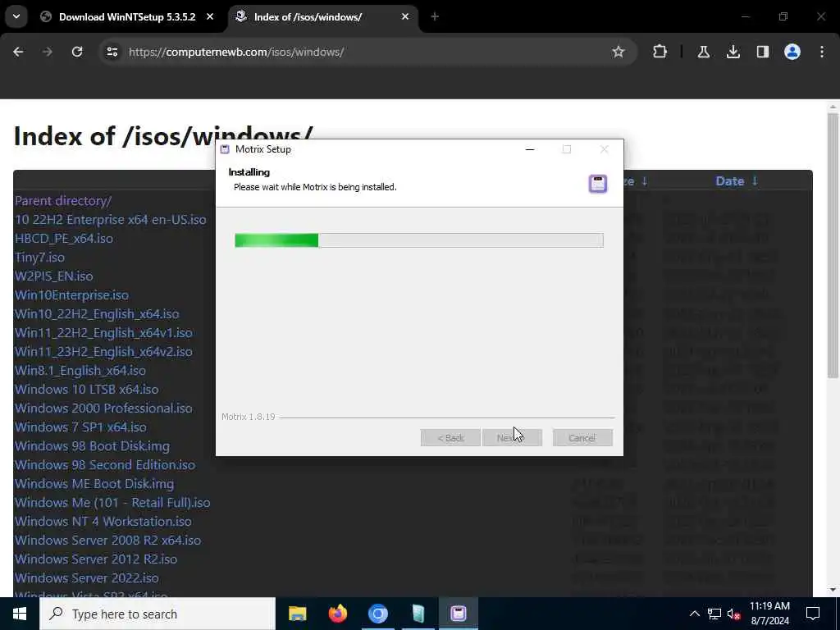Screen dimensions: 840x630
Task: Open 10 22H2 Enterprise x64 en-US.iso
Action: click(x=111, y=220)
